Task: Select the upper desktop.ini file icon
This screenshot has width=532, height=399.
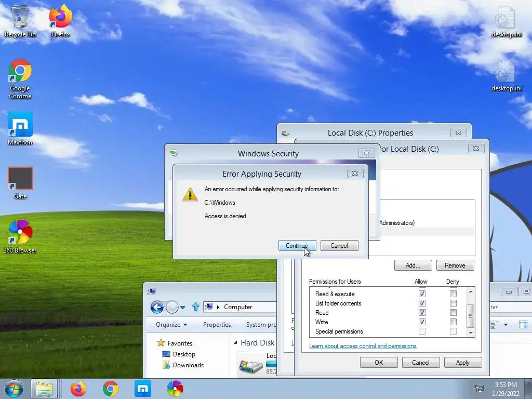Action: [507, 21]
